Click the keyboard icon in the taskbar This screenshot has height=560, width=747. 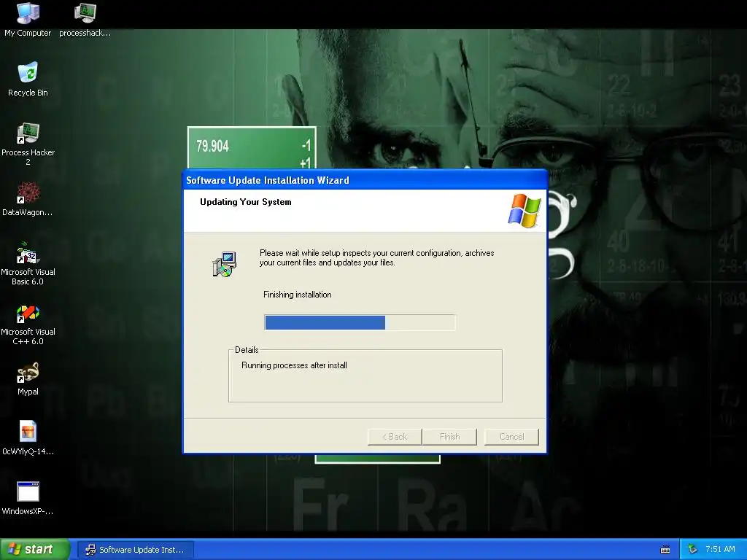click(665, 550)
